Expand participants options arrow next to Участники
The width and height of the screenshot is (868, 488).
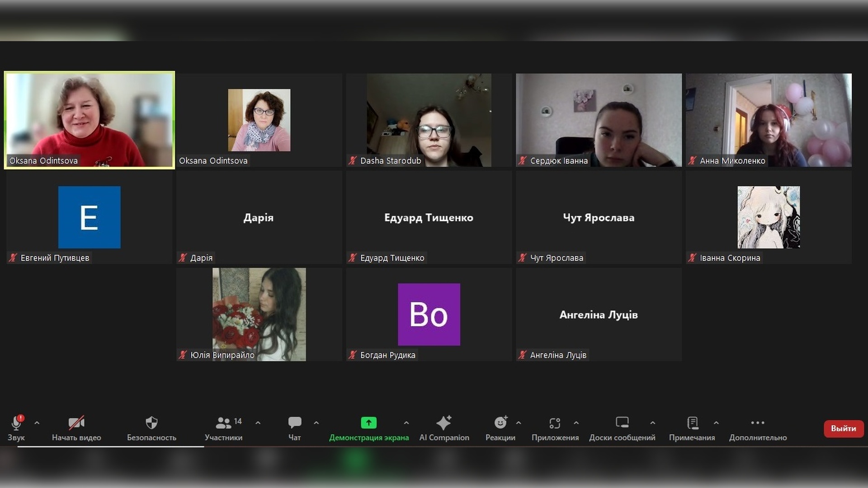(258, 423)
